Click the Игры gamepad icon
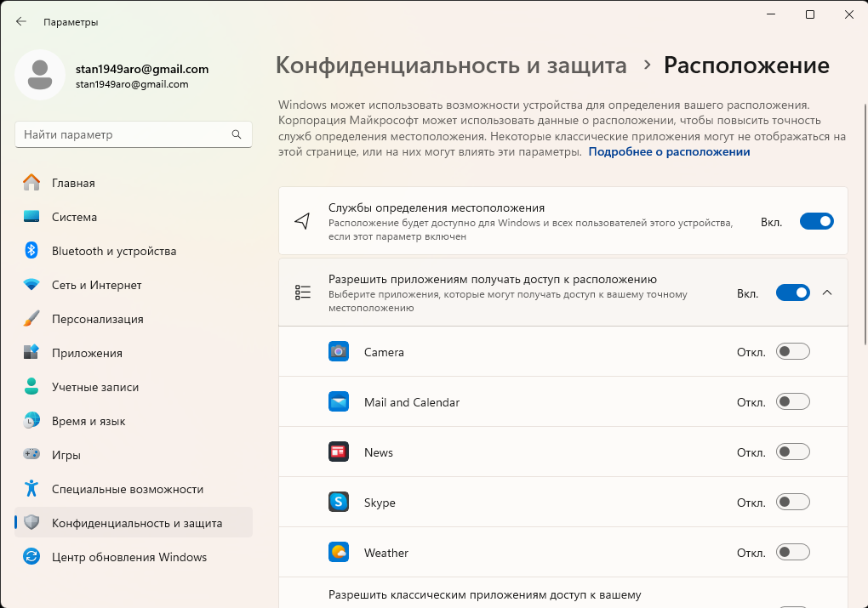The height and width of the screenshot is (608, 868). point(31,454)
